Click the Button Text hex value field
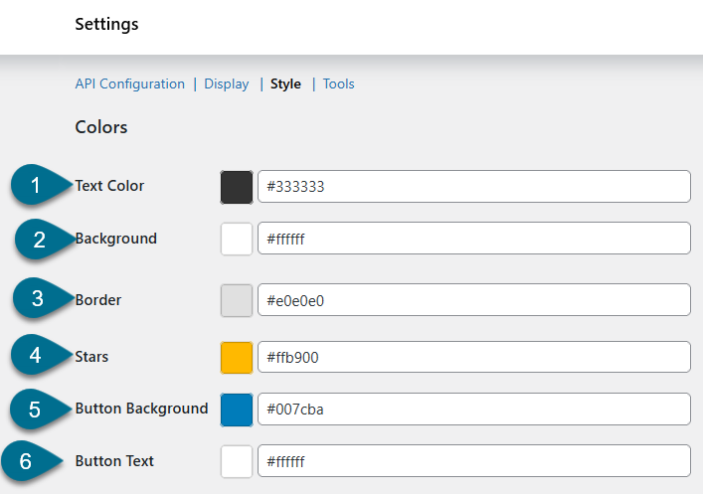Image resolution: width=703 pixels, height=494 pixels. click(474, 461)
